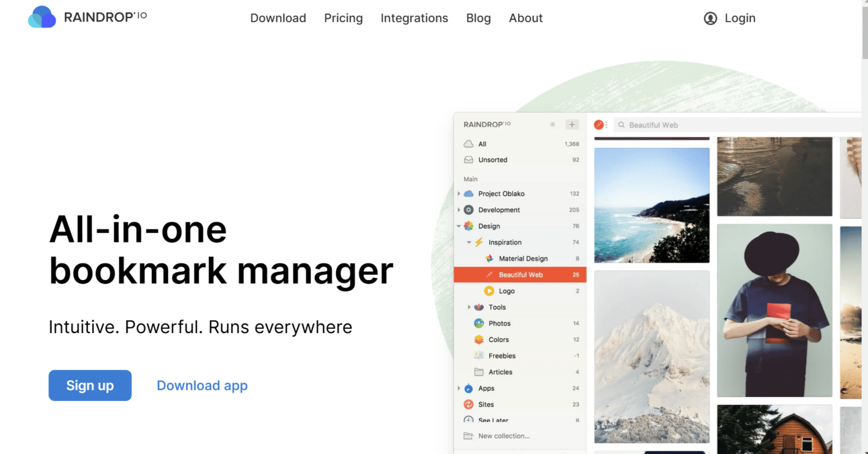Open the Integrations page
Screen dimensions: 868x454
[x=415, y=18]
